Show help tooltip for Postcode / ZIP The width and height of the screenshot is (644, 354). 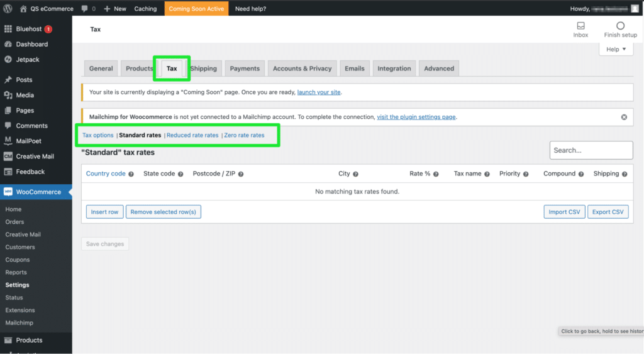pos(241,174)
